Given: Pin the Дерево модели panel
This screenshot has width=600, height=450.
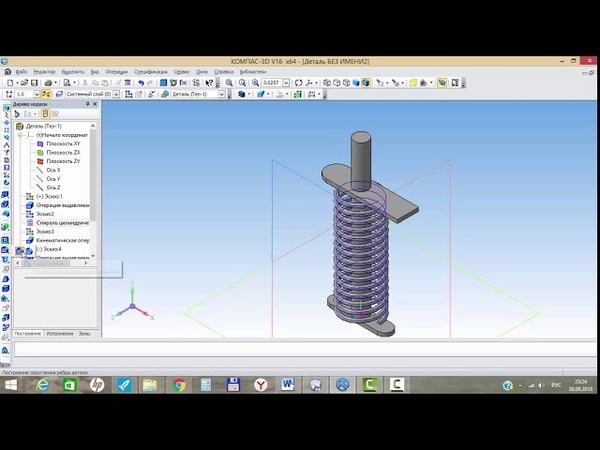Looking at the screenshot, I should (88, 104).
